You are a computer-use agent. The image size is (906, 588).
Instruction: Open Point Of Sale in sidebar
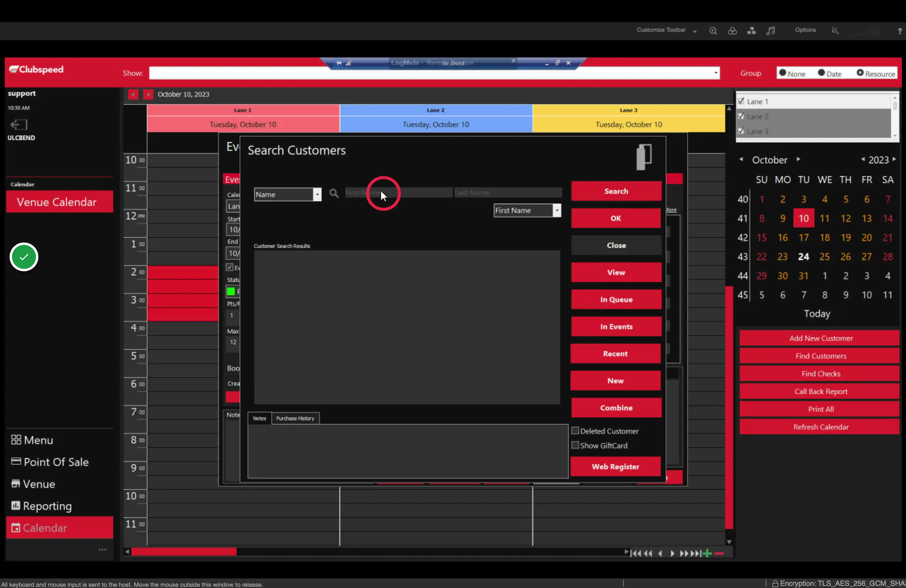[x=50, y=462]
